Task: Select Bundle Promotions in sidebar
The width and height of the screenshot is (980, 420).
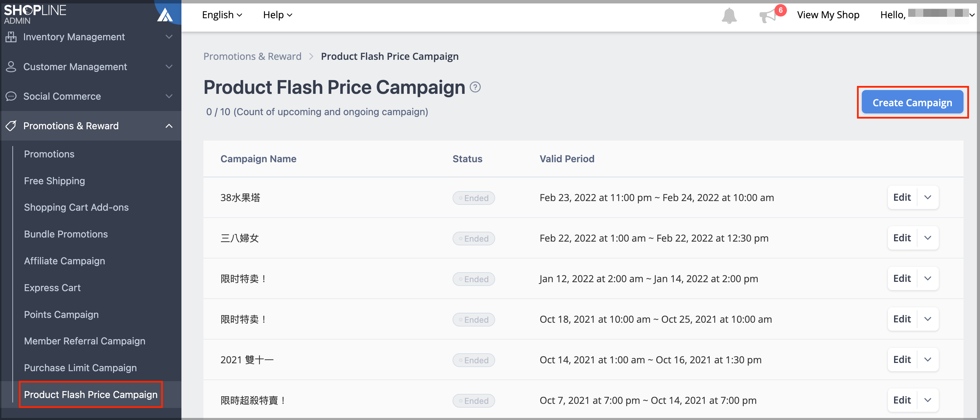Action: click(66, 234)
